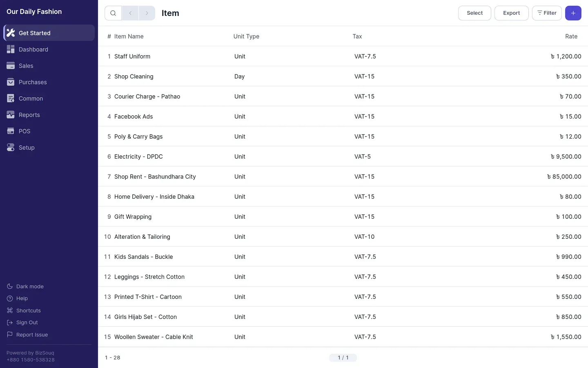Open Printed T-Shirt - Cartoon row

click(x=343, y=297)
